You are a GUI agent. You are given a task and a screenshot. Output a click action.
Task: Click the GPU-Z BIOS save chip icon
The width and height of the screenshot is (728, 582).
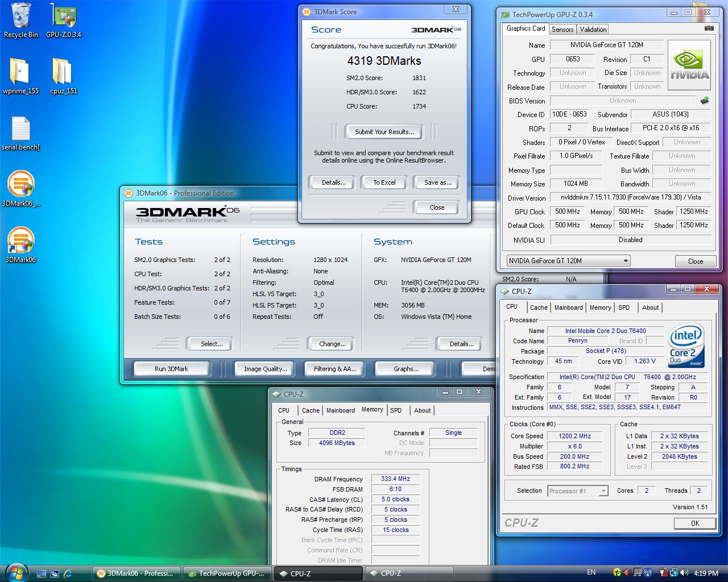click(705, 101)
